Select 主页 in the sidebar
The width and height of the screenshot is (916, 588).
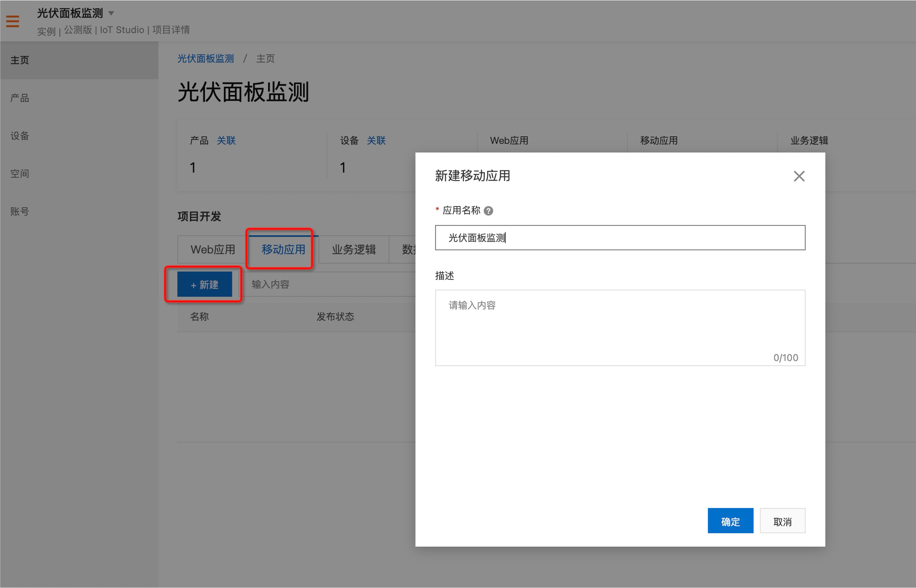pyautogui.click(x=79, y=60)
